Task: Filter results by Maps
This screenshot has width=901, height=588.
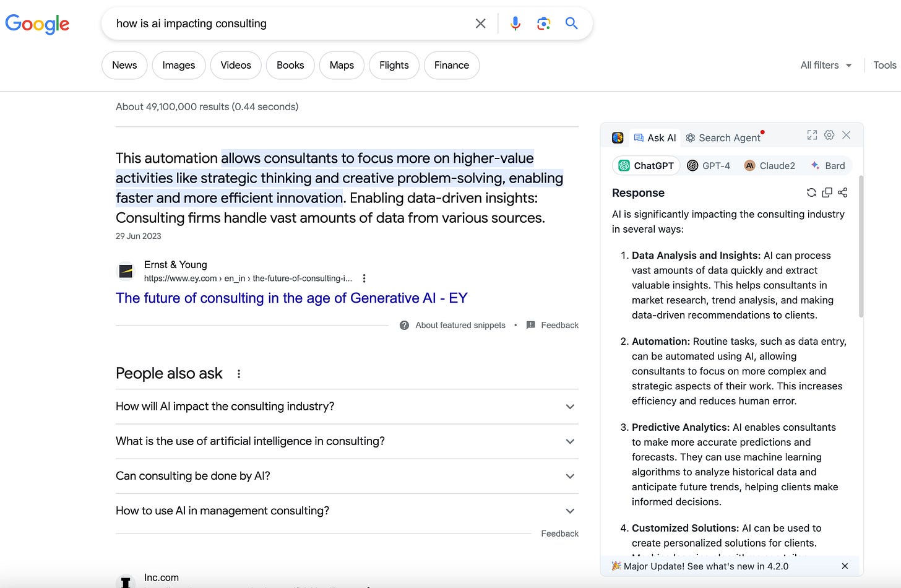Action: point(342,65)
